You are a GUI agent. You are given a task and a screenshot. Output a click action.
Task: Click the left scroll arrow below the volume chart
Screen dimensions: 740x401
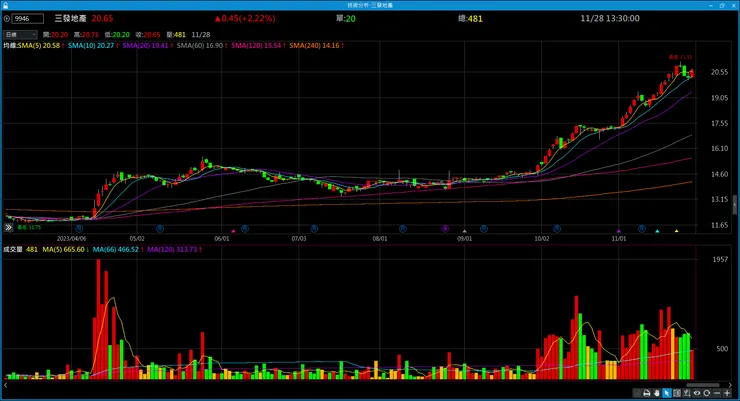(x=6, y=385)
